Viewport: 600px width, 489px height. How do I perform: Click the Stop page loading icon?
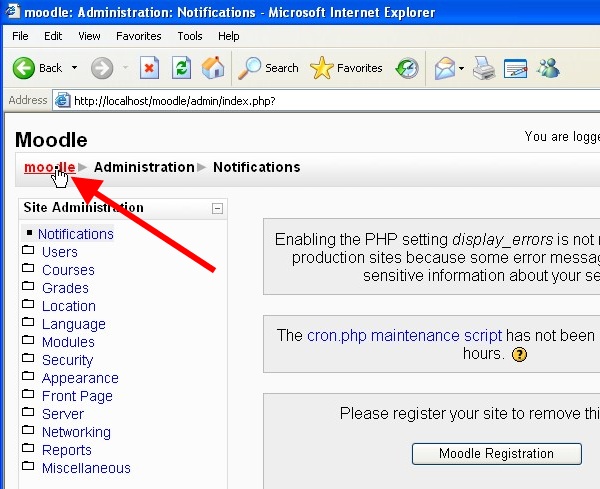click(149, 68)
